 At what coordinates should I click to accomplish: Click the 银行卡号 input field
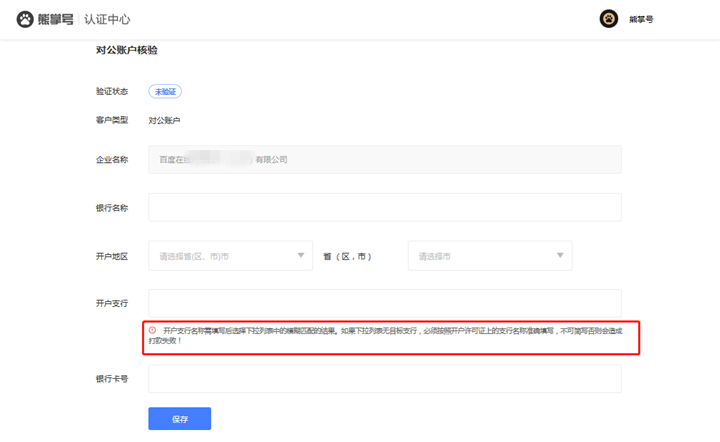[x=385, y=379]
